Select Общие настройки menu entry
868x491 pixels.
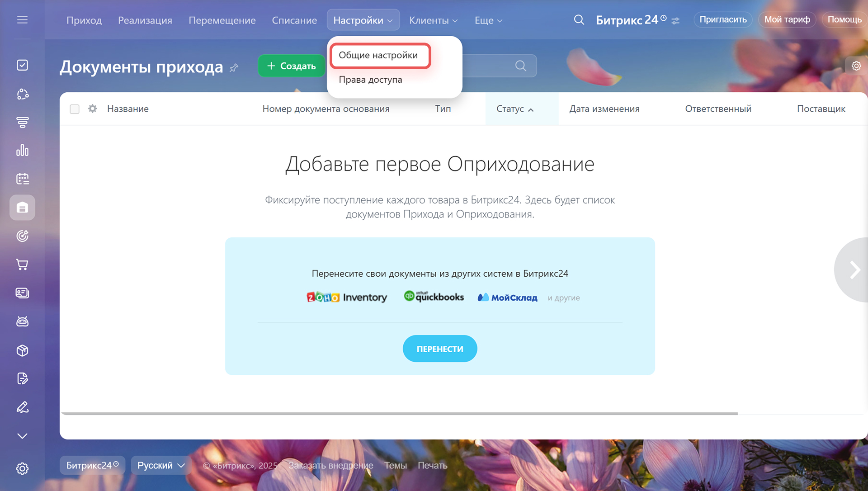coord(378,55)
